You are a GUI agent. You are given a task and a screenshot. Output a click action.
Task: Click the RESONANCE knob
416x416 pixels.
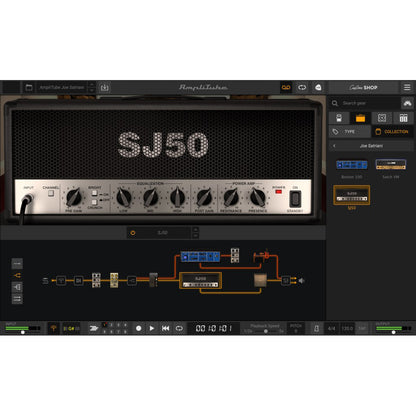231,197
